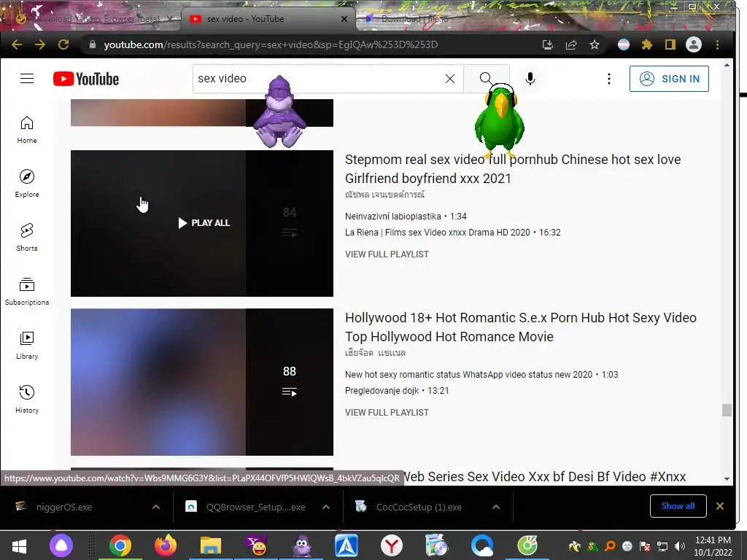This screenshot has width=747, height=560.
Task: Click the browser forward arrow
Action: 40,44
